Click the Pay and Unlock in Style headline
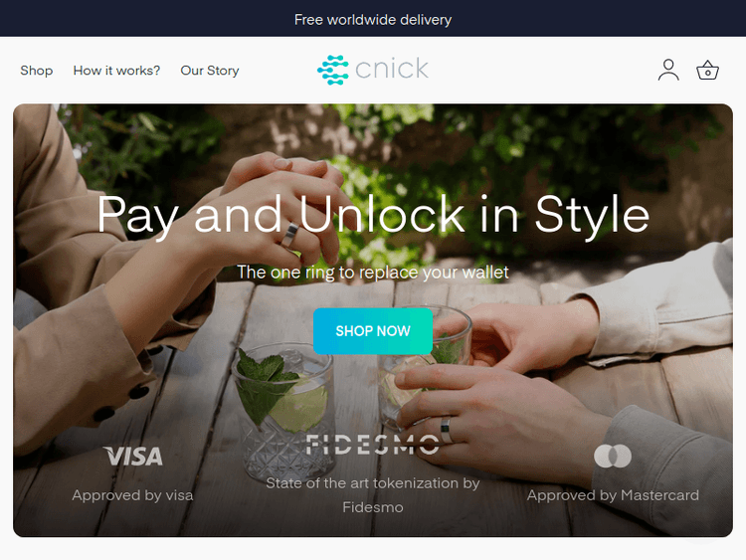The height and width of the screenshot is (560, 746). pyautogui.click(x=373, y=215)
